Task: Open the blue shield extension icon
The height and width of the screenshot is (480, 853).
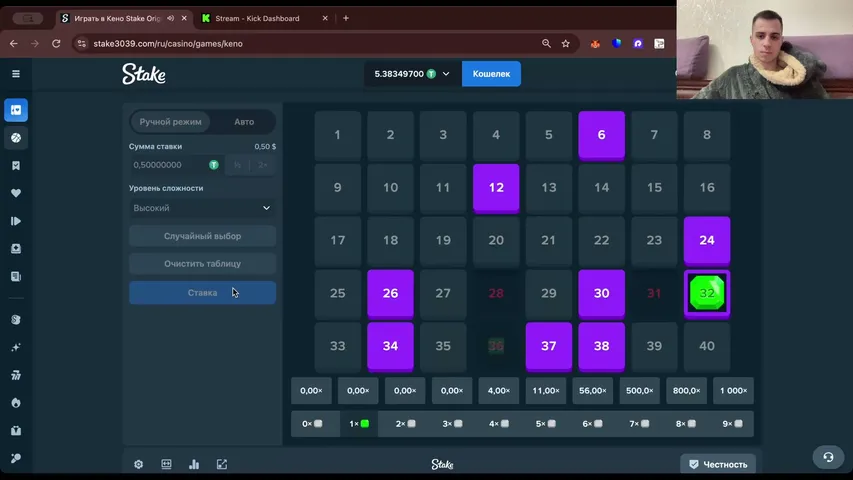Action: [x=616, y=44]
